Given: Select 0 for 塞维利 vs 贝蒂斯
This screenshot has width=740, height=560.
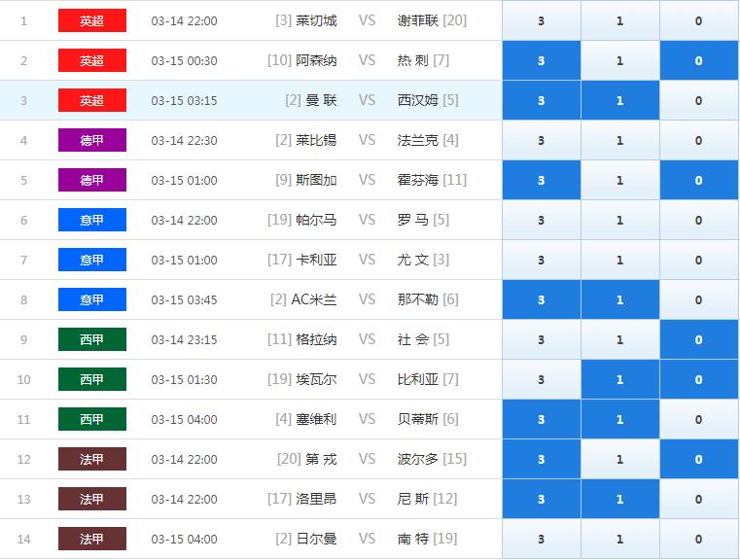Looking at the screenshot, I should pos(699,419).
